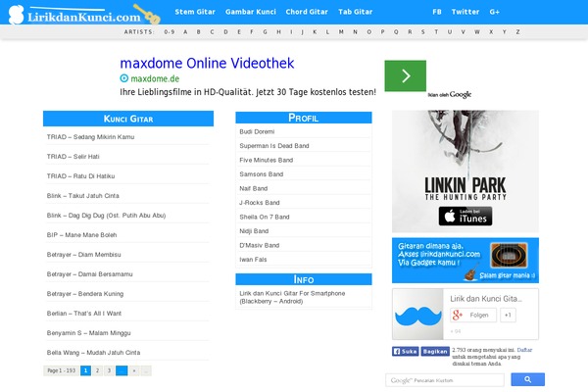Click the blue mustache profile image
The width and height of the screenshot is (588, 392).
[417, 315]
